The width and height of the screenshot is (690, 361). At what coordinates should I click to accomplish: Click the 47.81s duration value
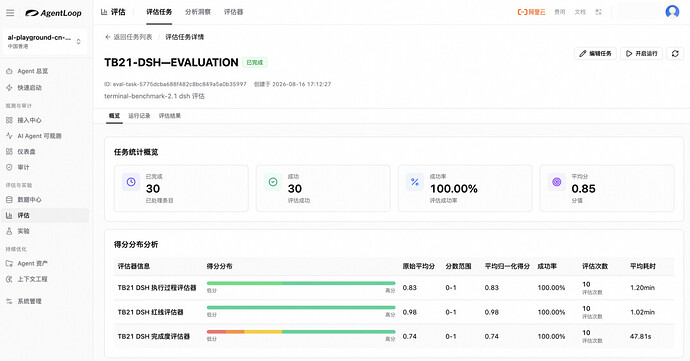pos(640,336)
